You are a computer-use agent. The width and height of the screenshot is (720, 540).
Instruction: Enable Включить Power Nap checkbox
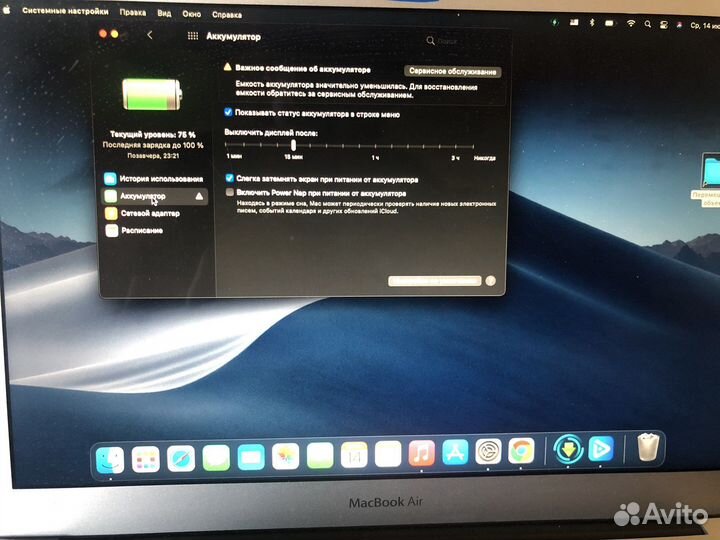point(230,192)
